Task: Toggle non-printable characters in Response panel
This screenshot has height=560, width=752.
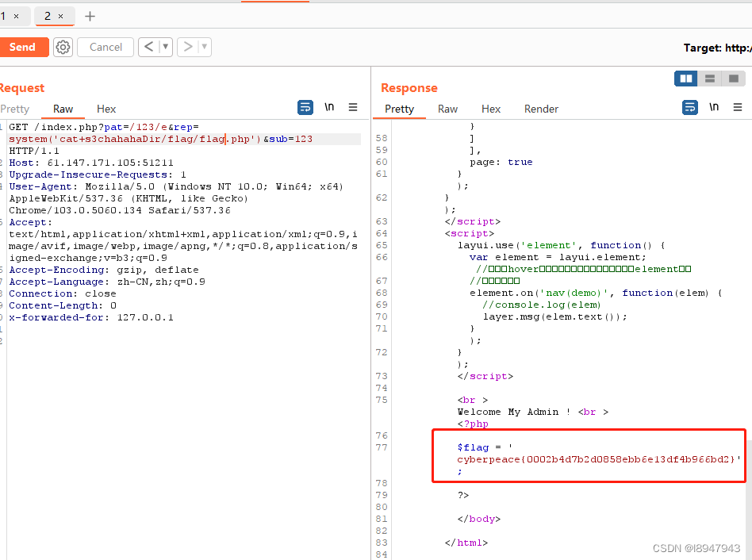Action: tap(714, 107)
